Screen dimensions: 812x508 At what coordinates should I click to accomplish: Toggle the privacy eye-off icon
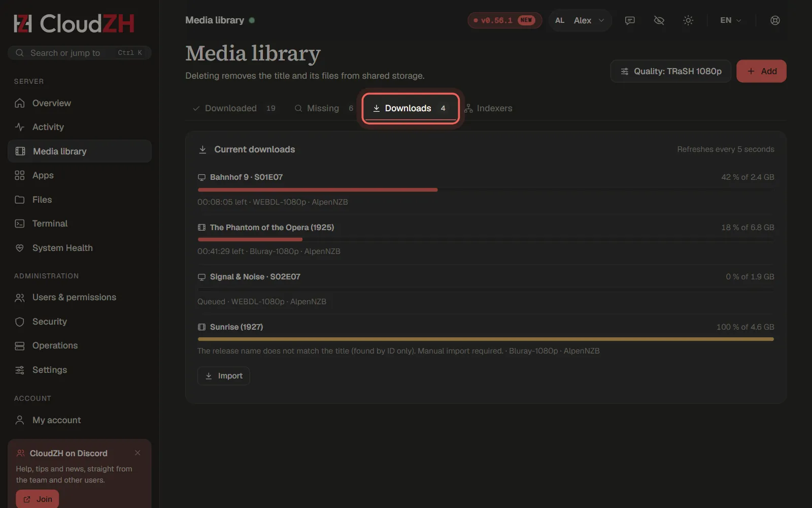point(659,20)
